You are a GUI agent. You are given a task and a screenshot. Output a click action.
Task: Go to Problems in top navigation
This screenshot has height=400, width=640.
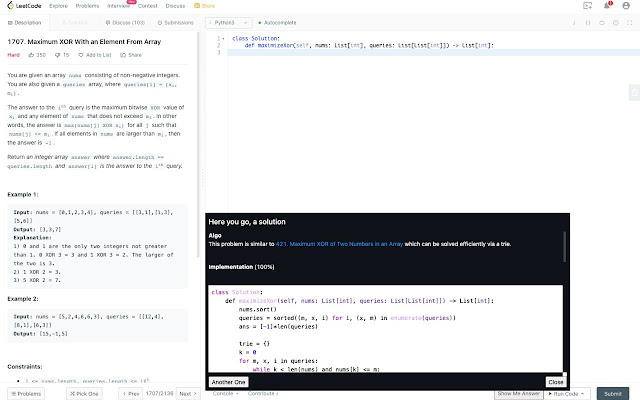tap(87, 6)
